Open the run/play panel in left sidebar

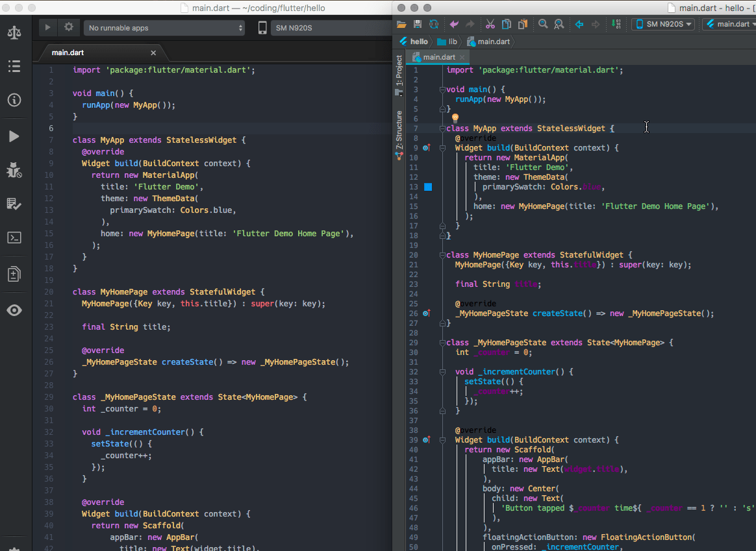14,136
